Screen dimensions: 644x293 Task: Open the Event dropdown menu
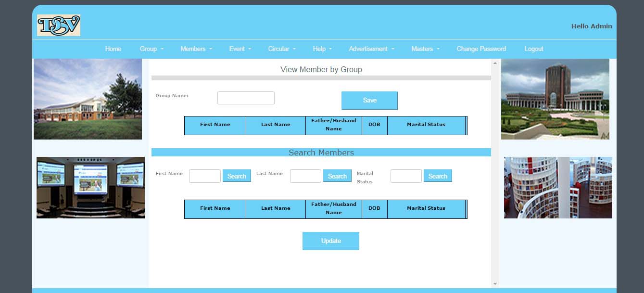(240, 49)
